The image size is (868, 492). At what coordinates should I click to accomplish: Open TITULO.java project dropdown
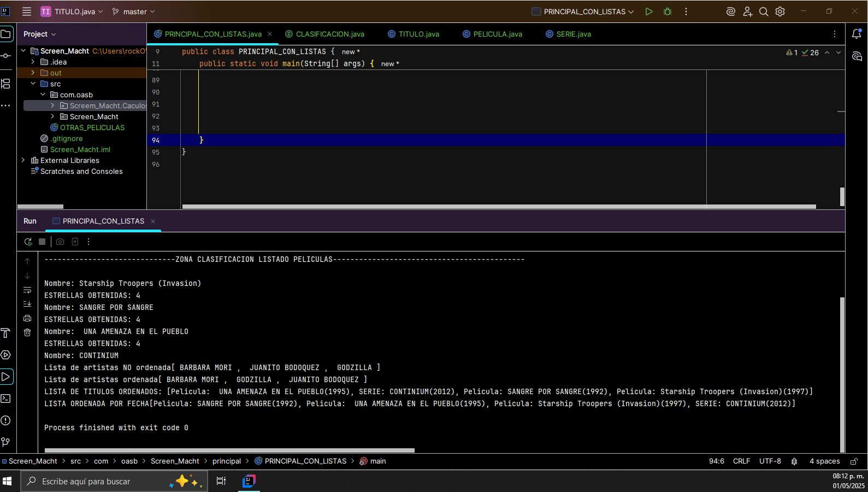[x=72, y=11]
